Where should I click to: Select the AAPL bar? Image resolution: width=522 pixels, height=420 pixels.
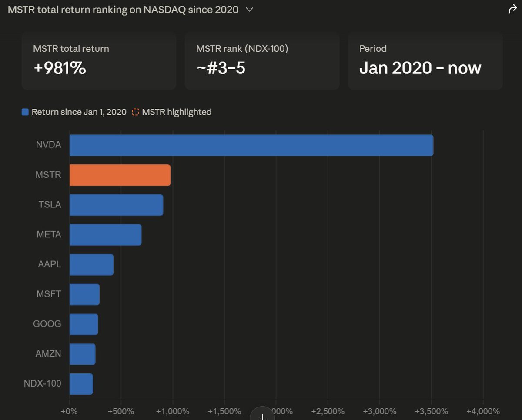[x=91, y=264]
